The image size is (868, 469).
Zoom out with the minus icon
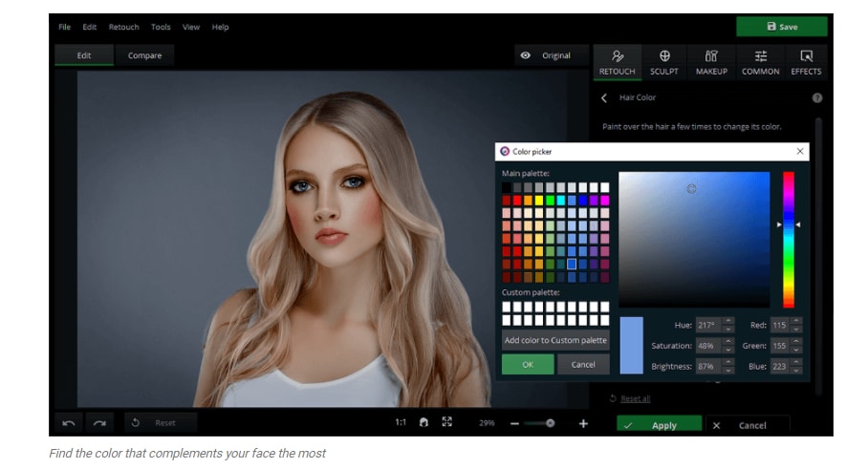[x=514, y=424]
